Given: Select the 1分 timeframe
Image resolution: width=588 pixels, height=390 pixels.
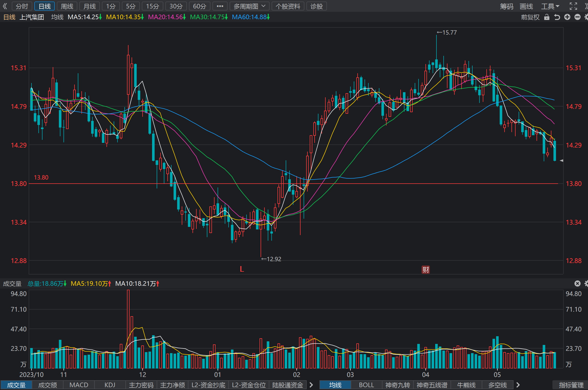Looking at the screenshot, I should click(x=111, y=6).
